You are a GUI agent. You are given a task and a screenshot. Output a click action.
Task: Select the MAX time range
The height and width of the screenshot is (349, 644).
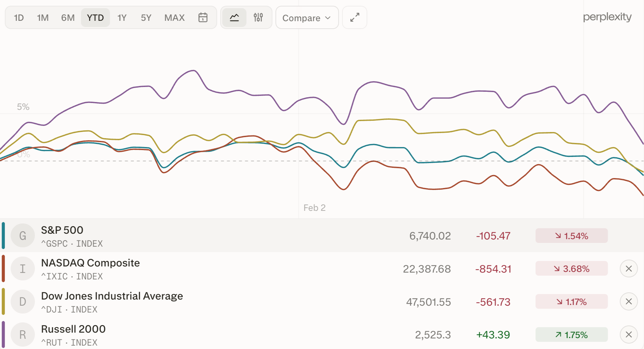[174, 17]
